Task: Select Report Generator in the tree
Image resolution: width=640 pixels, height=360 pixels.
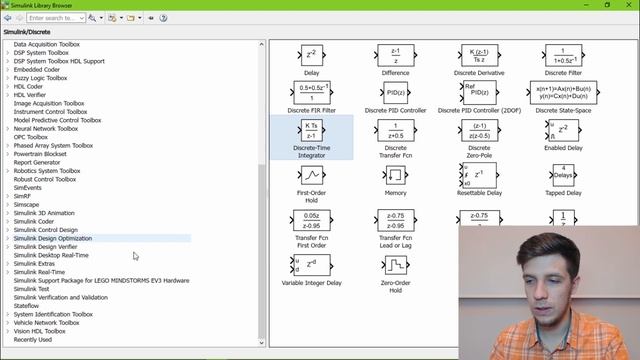Action: click(37, 162)
